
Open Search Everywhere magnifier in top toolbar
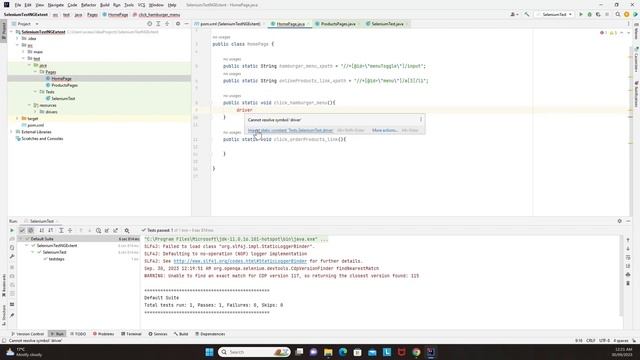click(x=618, y=14)
